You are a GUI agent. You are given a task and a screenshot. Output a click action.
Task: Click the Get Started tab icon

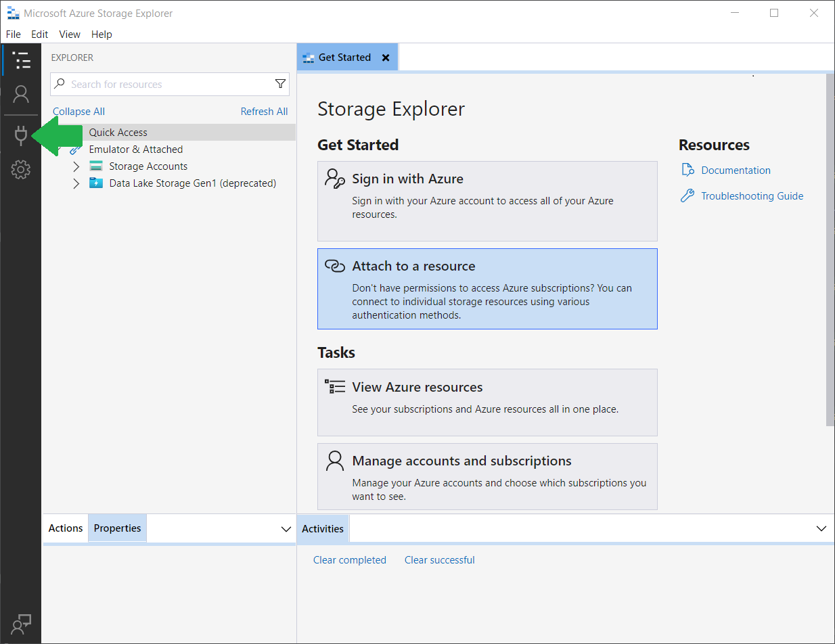(309, 57)
